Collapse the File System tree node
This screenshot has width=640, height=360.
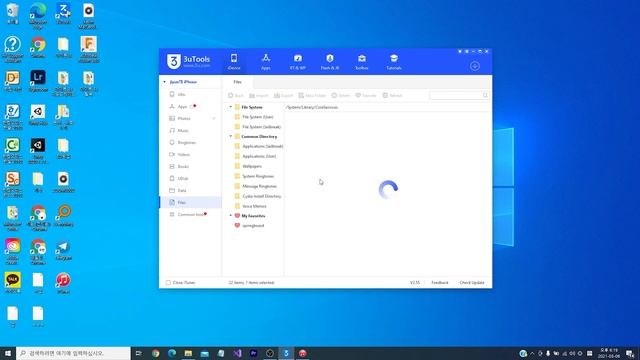tap(231, 107)
